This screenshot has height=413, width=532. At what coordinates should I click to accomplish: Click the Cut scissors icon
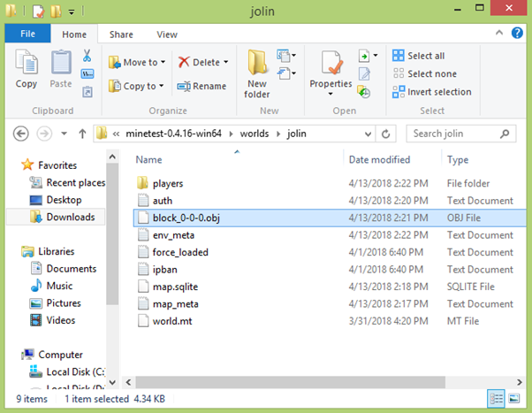(87, 56)
